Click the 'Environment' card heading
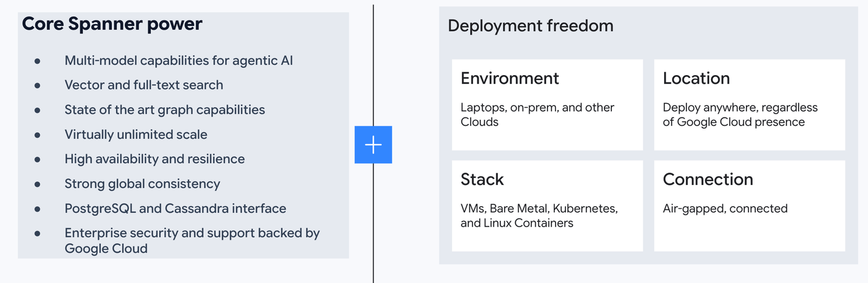Image resolution: width=868 pixels, height=283 pixels. pyautogui.click(x=510, y=78)
